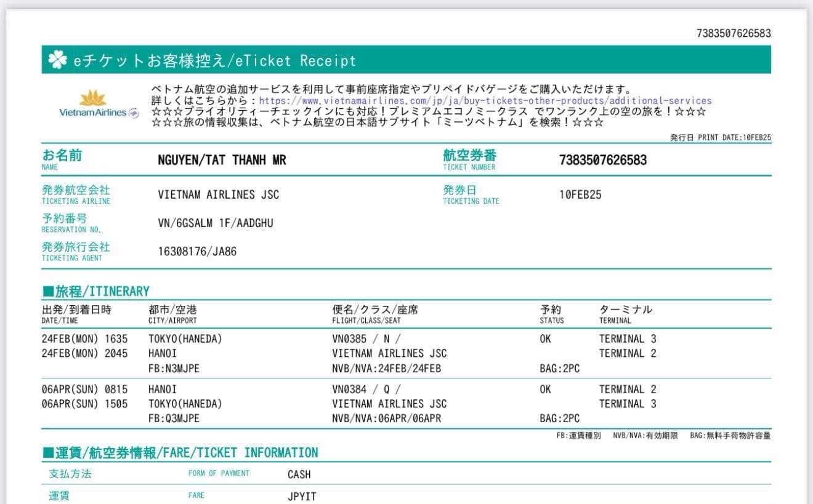The image size is (813, 504).
Task: Click the bold ticket number 7383507626583
Action: click(x=602, y=161)
